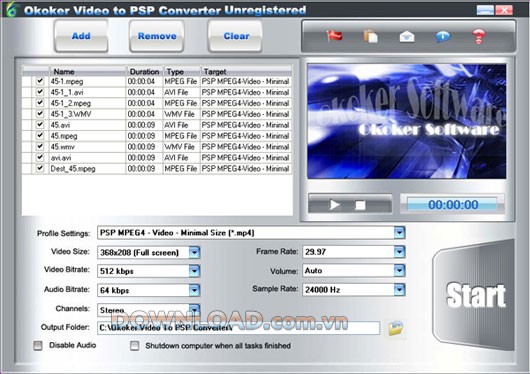
Task: Click the envelope mail icon in top toolbar
Action: tap(407, 36)
